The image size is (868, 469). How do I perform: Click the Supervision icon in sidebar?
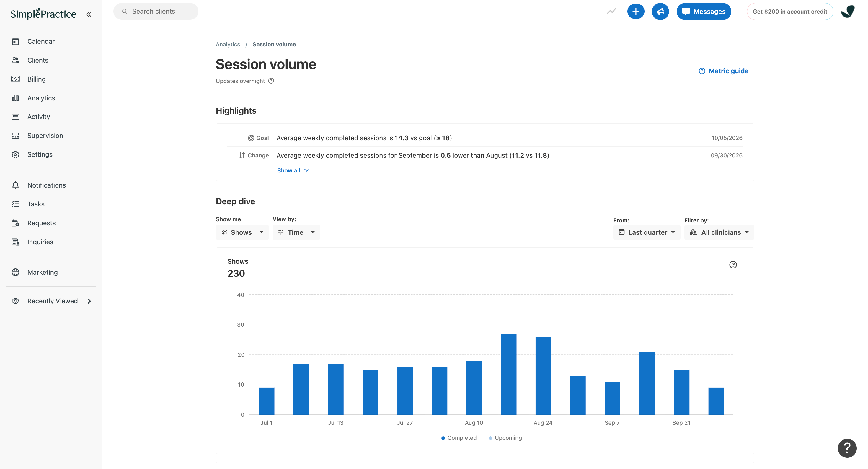[15, 136]
